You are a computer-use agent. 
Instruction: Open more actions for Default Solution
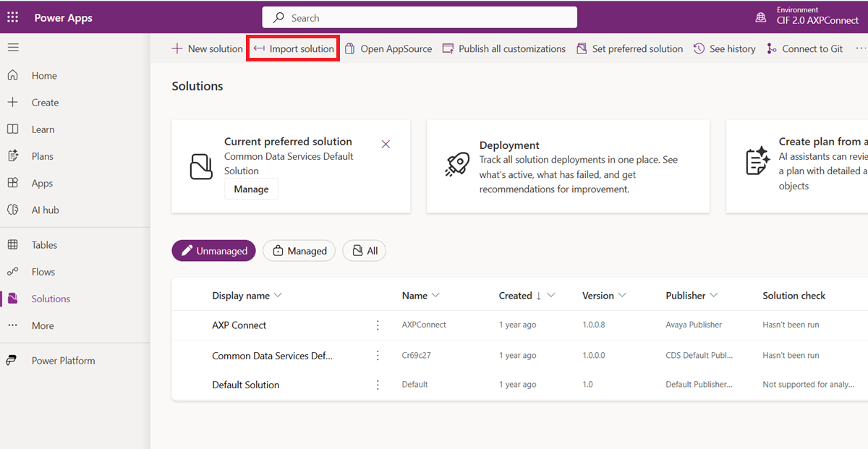[x=378, y=385]
